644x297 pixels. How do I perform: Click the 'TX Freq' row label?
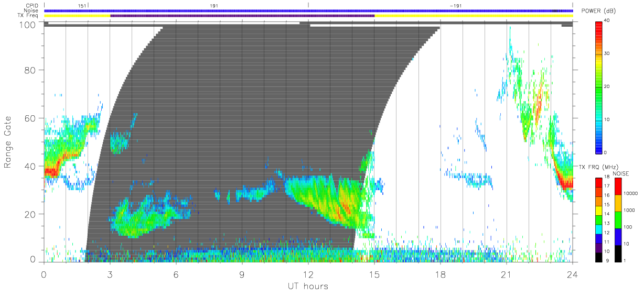[29, 16]
